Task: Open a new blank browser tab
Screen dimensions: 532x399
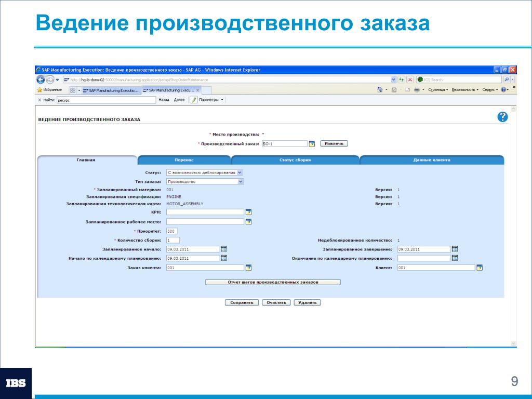Action: tap(207, 90)
